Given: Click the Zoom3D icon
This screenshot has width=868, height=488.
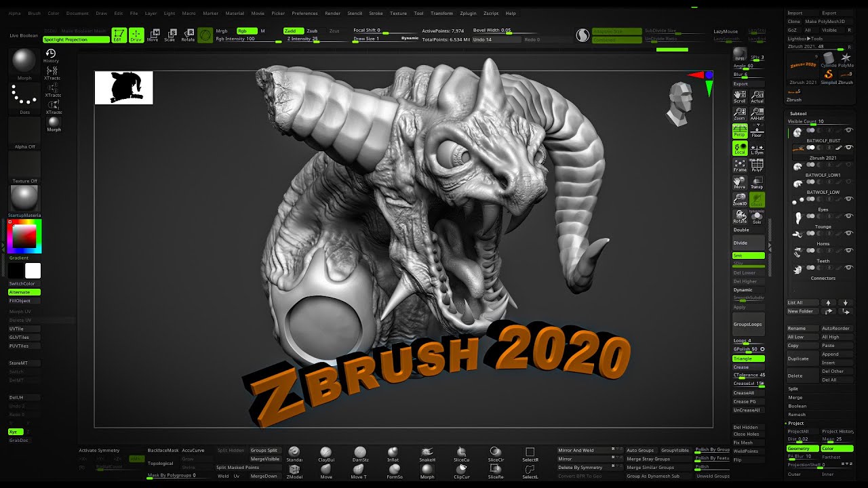Looking at the screenshot, I should tap(740, 199).
